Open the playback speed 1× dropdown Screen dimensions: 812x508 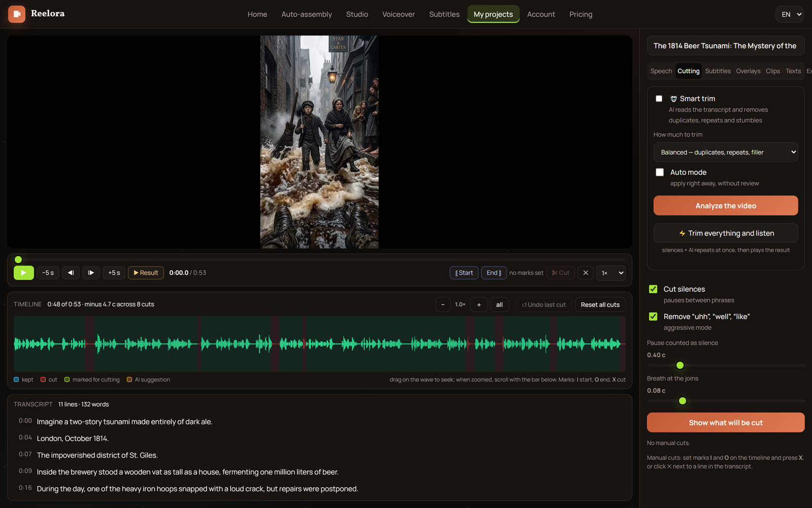(611, 273)
